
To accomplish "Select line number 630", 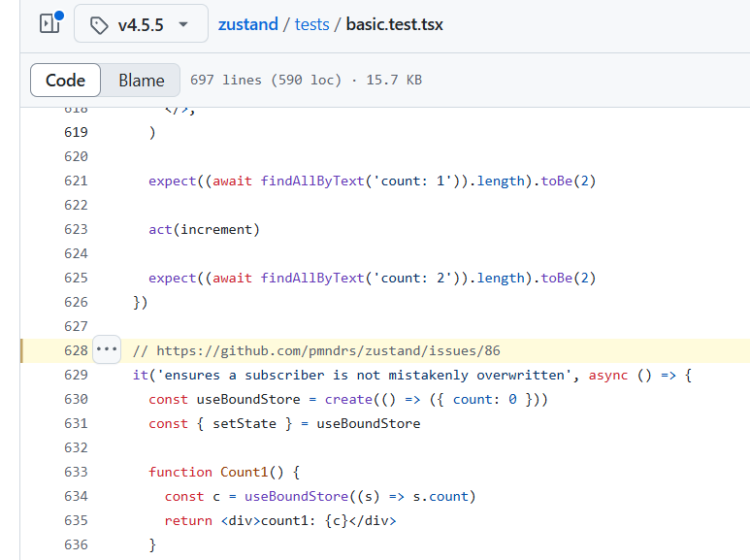I will point(76,399).
